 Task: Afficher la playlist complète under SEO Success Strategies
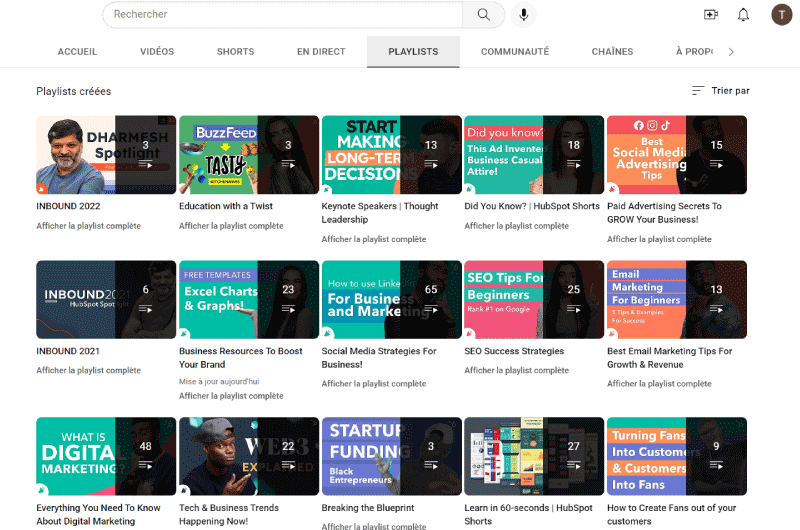[x=516, y=370]
